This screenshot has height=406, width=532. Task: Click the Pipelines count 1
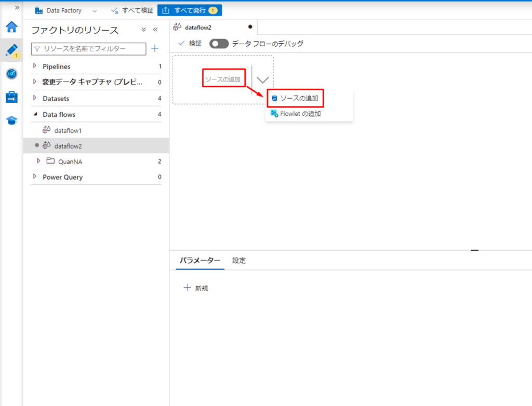160,66
